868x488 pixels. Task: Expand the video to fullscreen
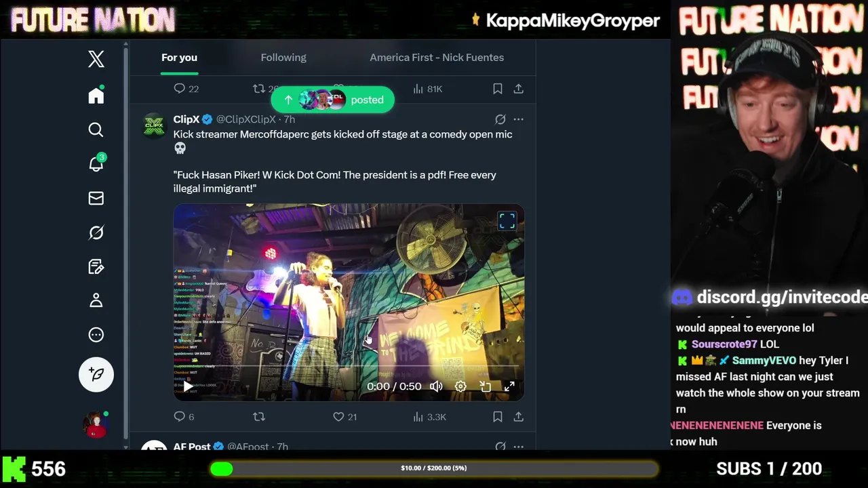pyautogui.click(x=509, y=386)
